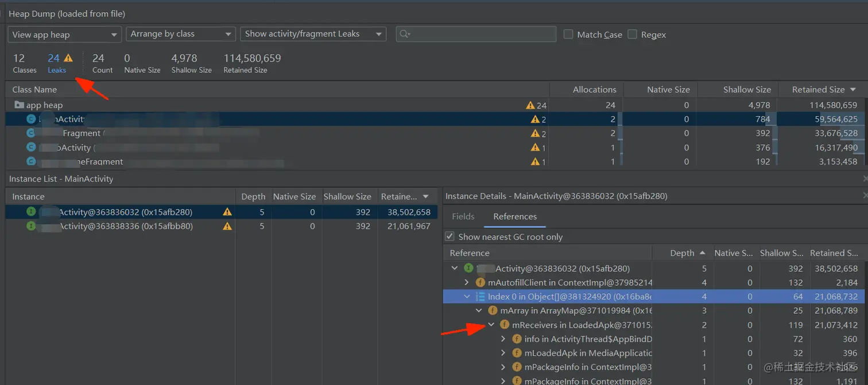Screen dimensions: 868x385
Task: Close the Instance Details panel
Action: (x=865, y=196)
